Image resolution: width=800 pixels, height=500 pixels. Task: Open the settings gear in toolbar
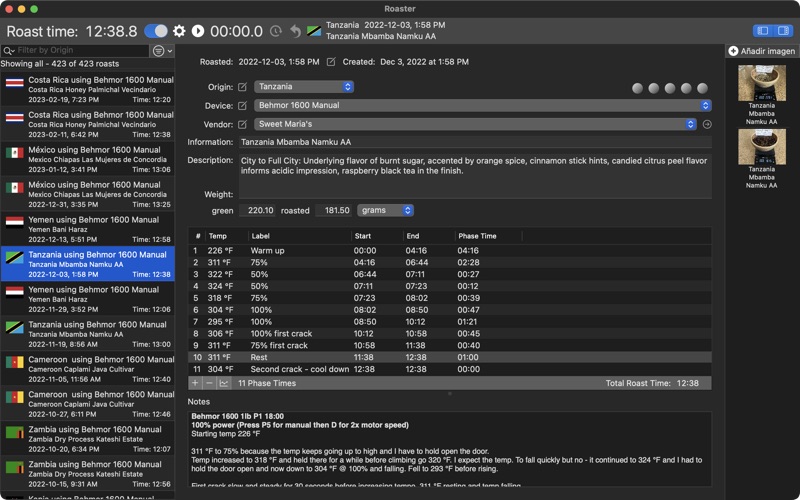pos(179,31)
